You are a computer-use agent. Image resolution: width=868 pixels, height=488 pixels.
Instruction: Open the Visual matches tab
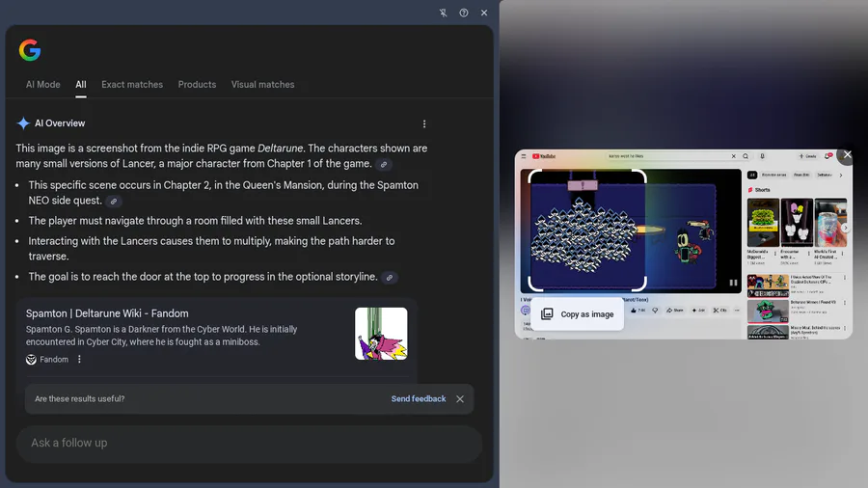pyautogui.click(x=263, y=85)
